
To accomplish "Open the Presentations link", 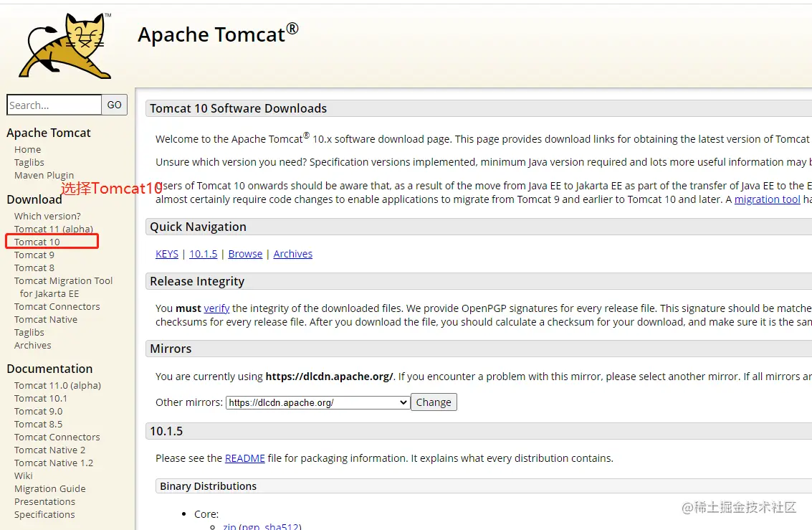I will [x=44, y=502].
